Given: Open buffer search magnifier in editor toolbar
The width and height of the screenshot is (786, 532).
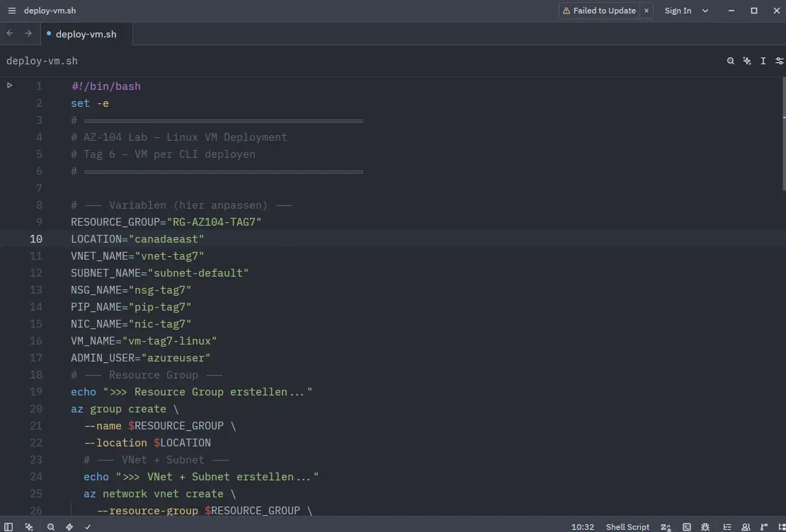Looking at the screenshot, I should tap(730, 61).
